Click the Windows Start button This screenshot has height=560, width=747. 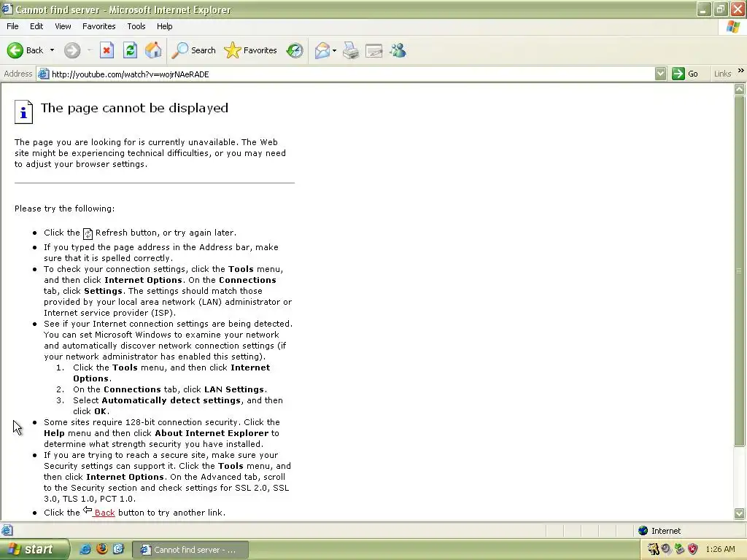pyautogui.click(x=34, y=550)
